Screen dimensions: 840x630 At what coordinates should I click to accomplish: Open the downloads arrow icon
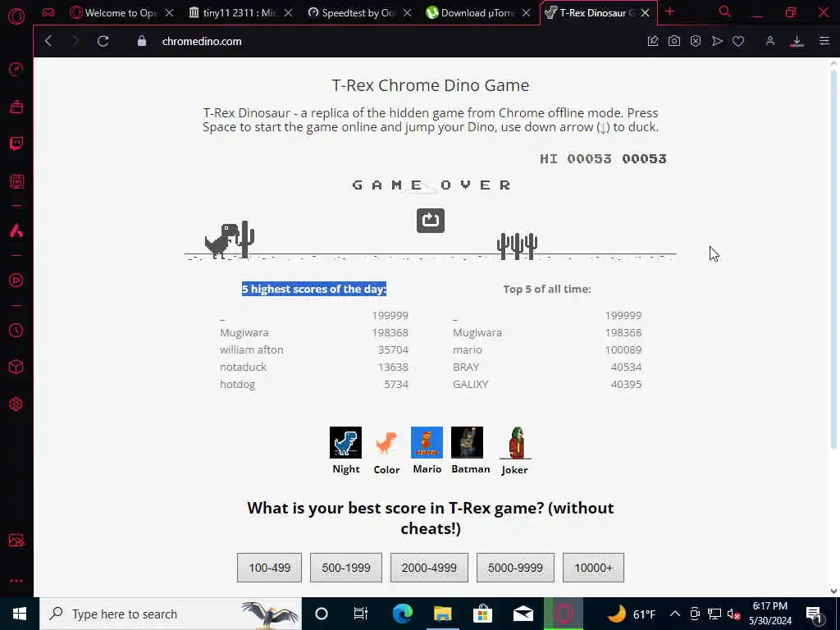click(x=797, y=41)
